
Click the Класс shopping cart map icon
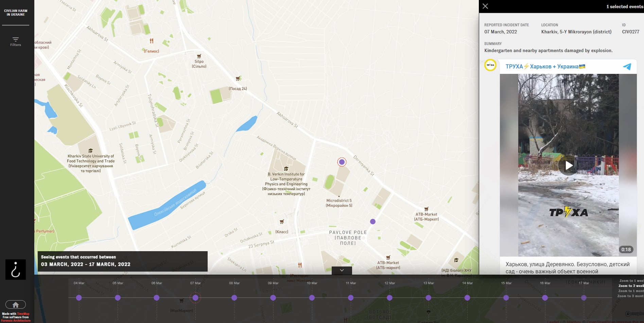[282, 222]
